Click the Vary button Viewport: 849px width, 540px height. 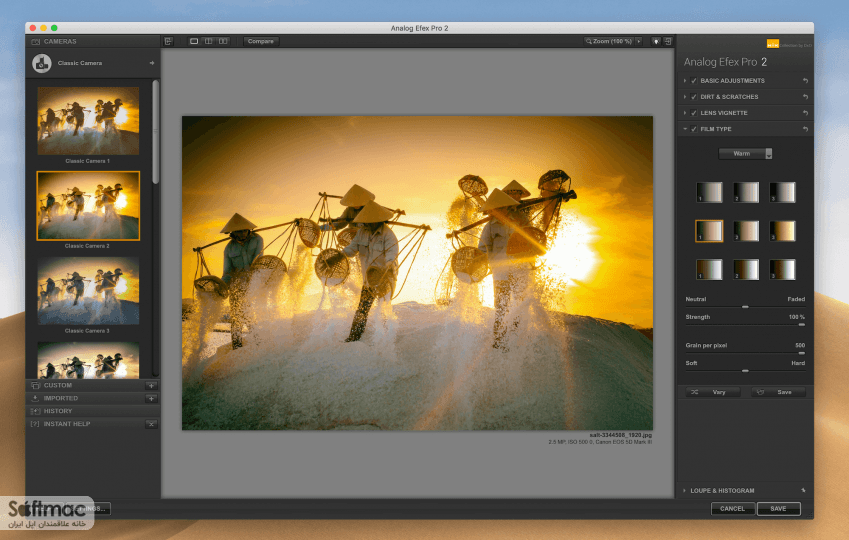click(713, 392)
